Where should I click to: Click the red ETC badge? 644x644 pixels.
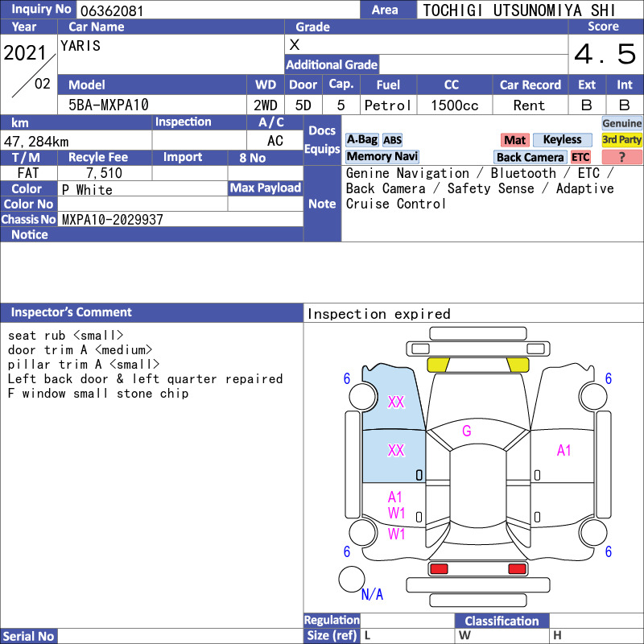tap(580, 157)
